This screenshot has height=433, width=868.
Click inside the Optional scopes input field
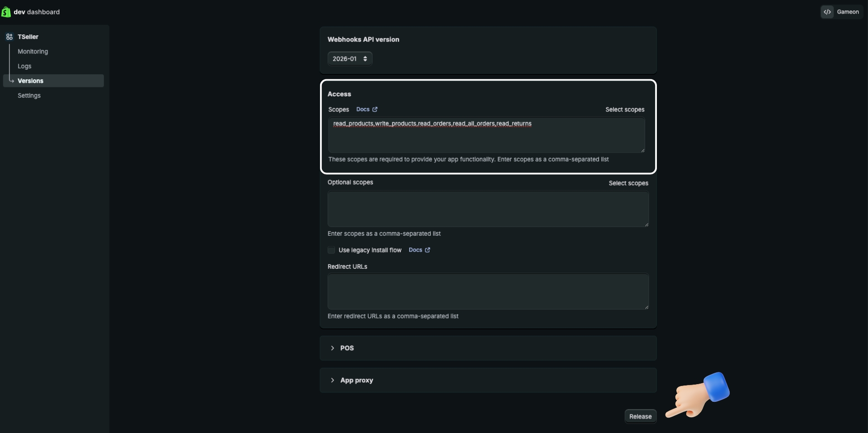488,209
